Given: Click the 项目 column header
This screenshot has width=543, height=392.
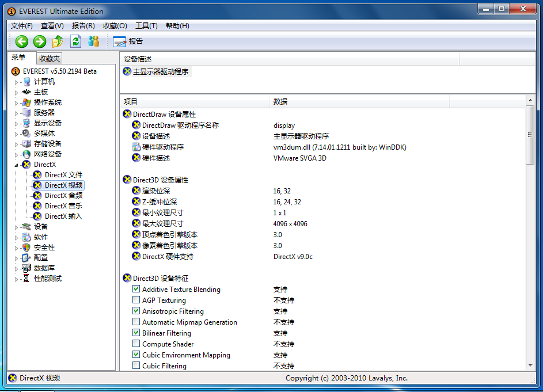Looking at the screenshot, I should 131,102.
